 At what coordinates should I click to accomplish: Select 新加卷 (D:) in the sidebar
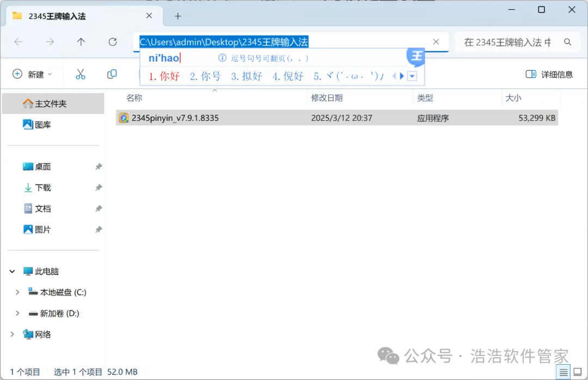point(54,313)
